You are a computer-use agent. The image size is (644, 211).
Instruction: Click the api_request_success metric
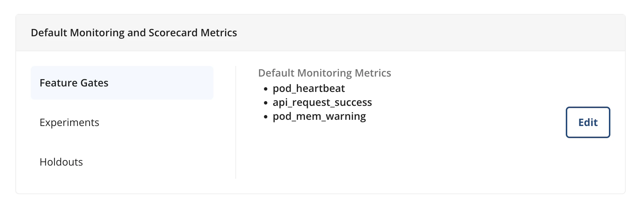(x=323, y=102)
